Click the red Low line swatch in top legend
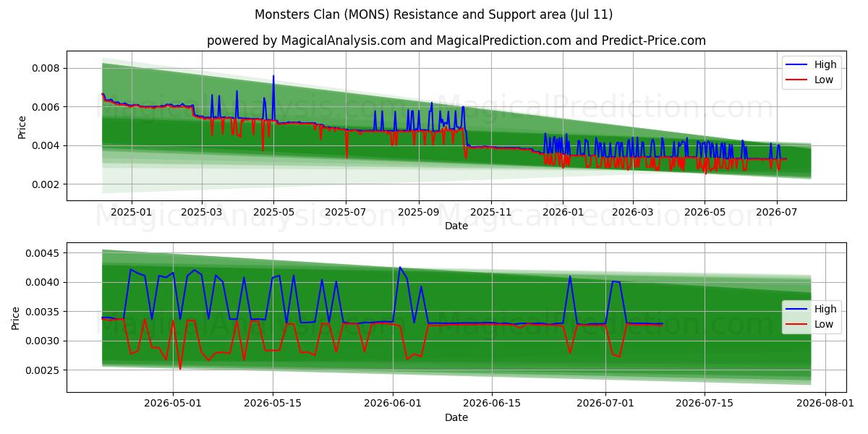868x434 pixels. point(798,80)
